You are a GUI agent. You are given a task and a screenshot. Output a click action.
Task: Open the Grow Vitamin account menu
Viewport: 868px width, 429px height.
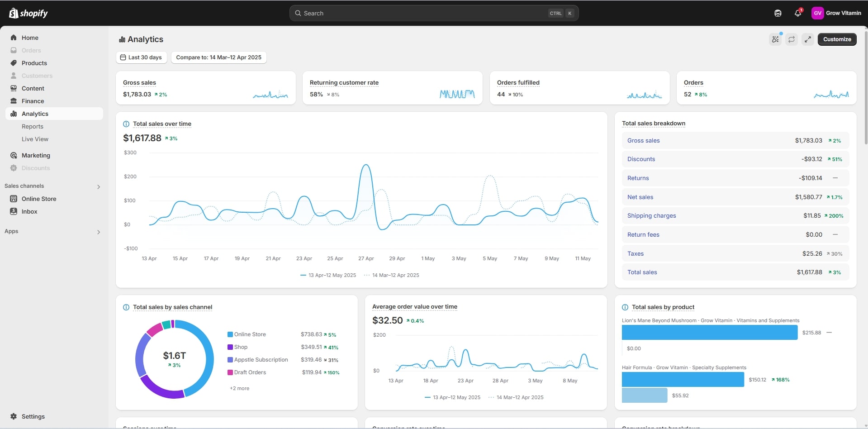836,13
